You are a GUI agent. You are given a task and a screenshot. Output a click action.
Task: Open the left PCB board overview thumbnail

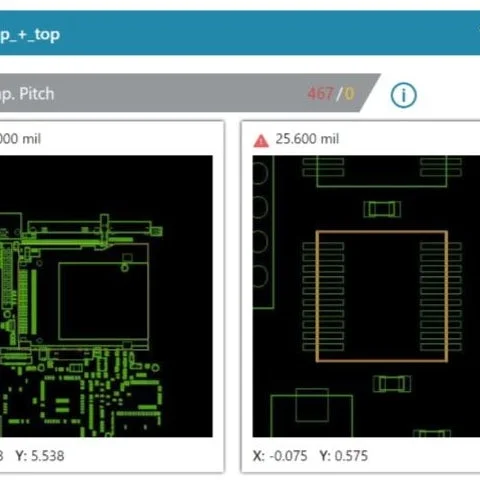pyautogui.click(x=106, y=296)
